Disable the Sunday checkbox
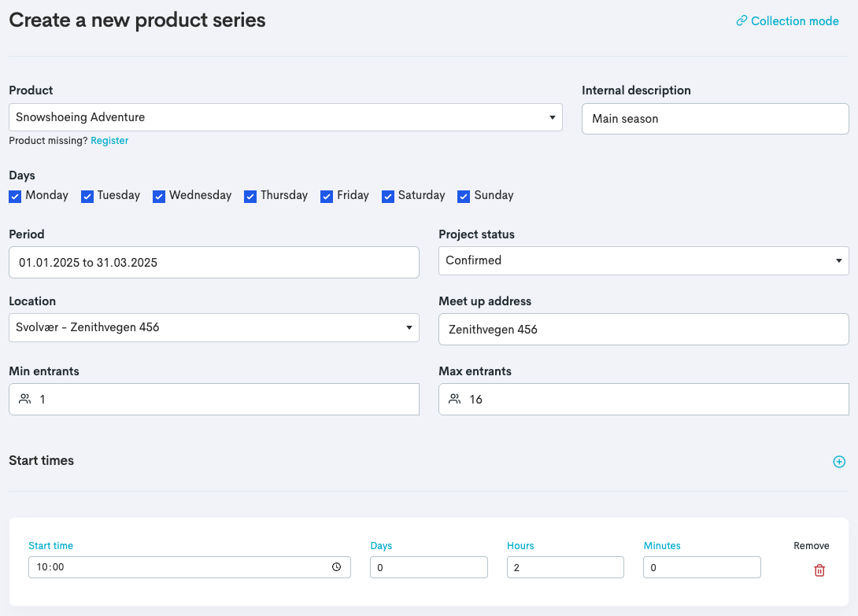This screenshot has width=858, height=616. coord(464,196)
